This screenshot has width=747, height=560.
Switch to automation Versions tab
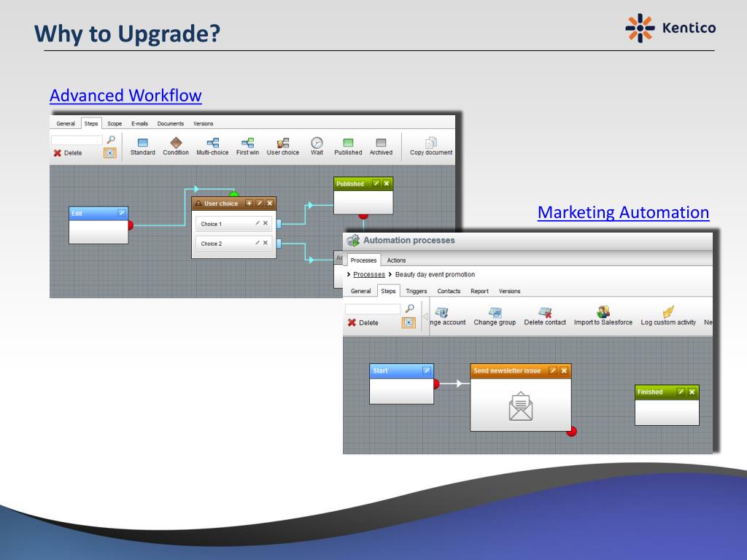coord(509,291)
